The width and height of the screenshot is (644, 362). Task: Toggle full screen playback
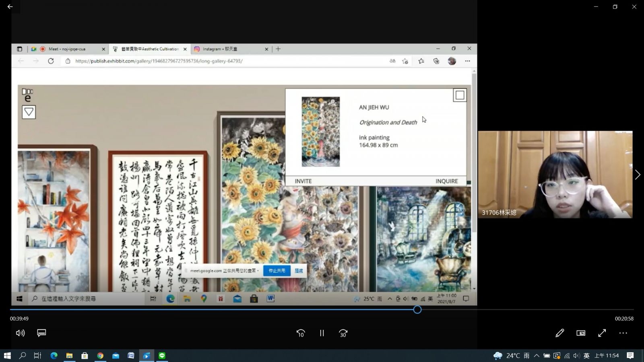[x=602, y=333]
